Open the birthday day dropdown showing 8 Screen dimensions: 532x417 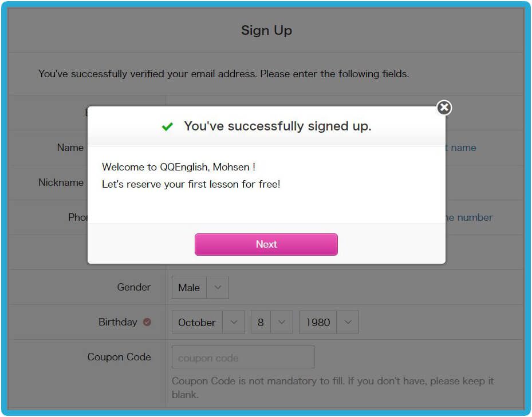(271, 322)
